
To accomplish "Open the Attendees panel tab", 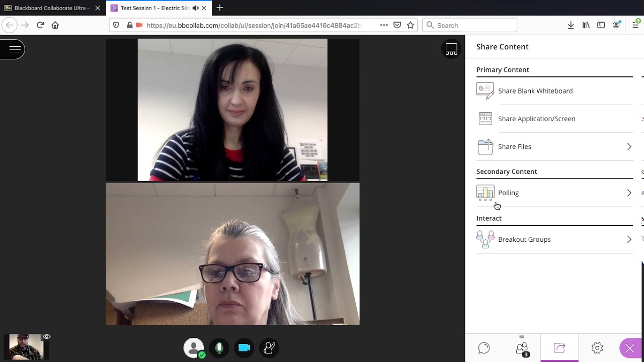I will [522, 348].
